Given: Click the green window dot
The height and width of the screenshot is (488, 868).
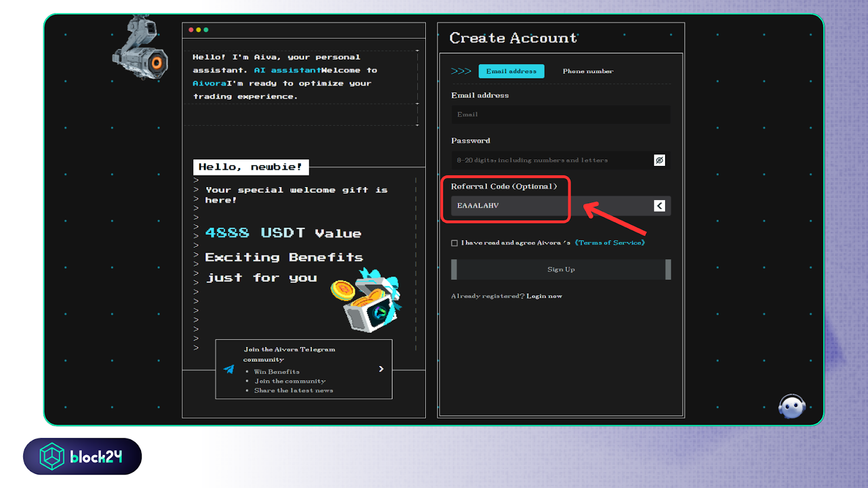Looking at the screenshot, I should [206, 30].
